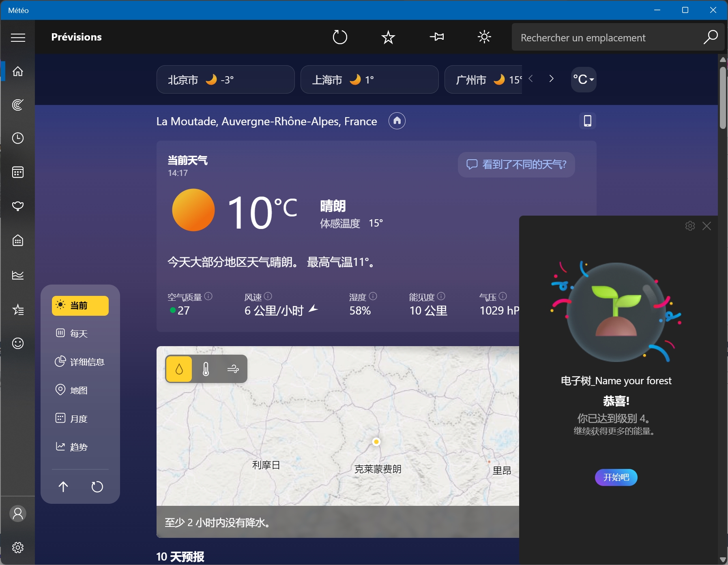728x565 pixels.
Task: Refresh the forecast from top toolbar
Action: pyautogui.click(x=340, y=37)
